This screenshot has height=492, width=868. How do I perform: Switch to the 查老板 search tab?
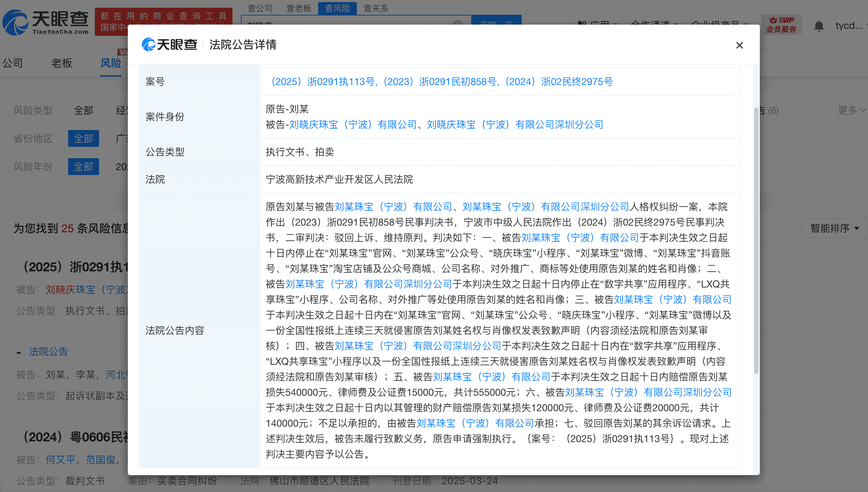coord(298,8)
